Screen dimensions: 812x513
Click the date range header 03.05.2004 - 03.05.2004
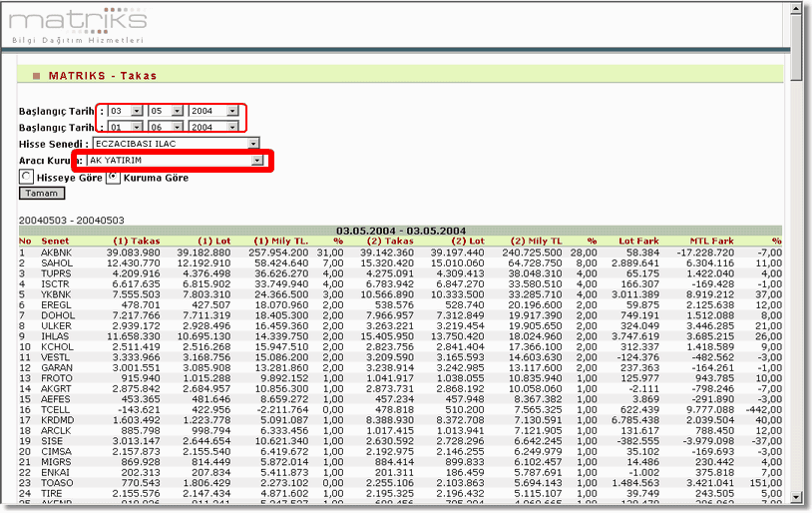point(401,231)
